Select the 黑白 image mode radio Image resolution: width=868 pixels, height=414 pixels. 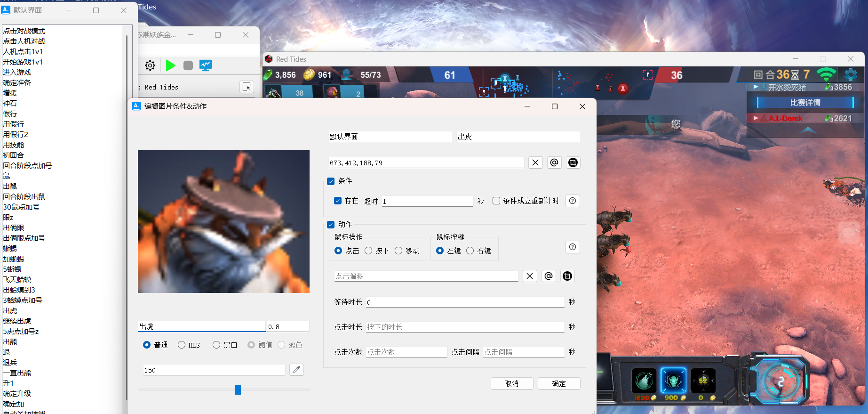(x=216, y=345)
